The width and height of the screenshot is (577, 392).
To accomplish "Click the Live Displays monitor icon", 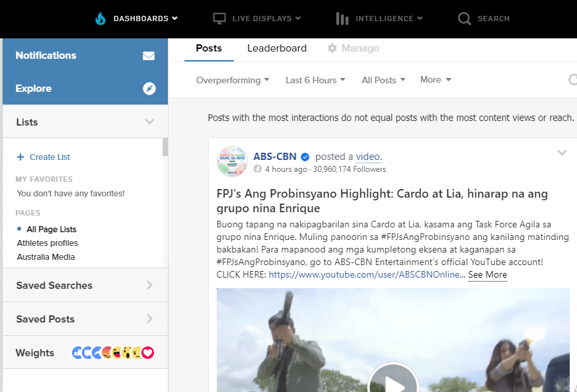I will 219,19.
